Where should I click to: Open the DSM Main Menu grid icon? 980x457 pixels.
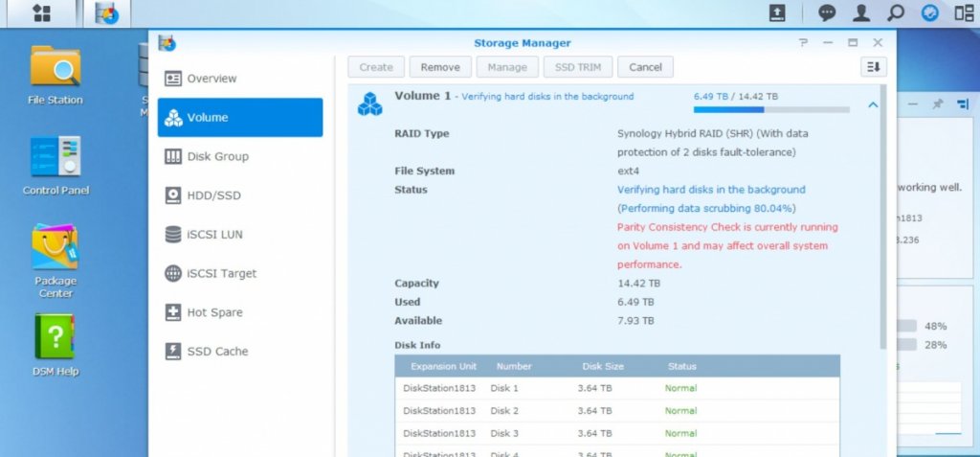click(42, 13)
